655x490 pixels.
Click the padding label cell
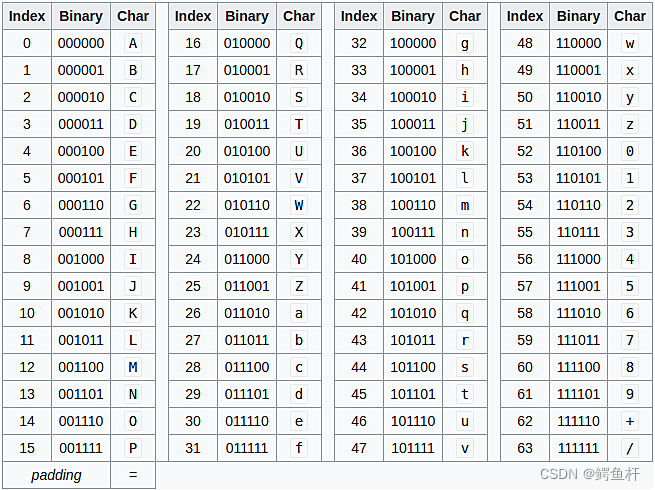click(x=56, y=475)
